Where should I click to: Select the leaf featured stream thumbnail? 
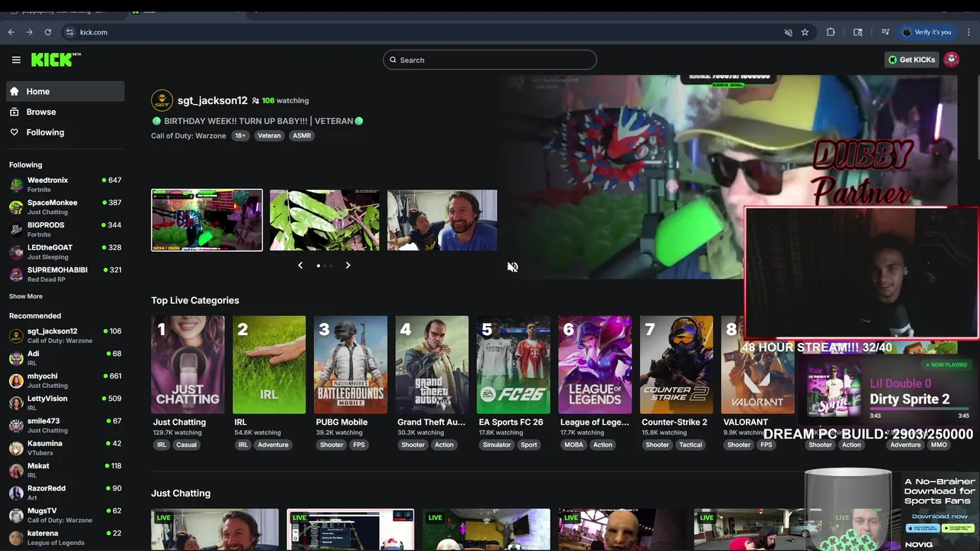(x=325, y=220)
